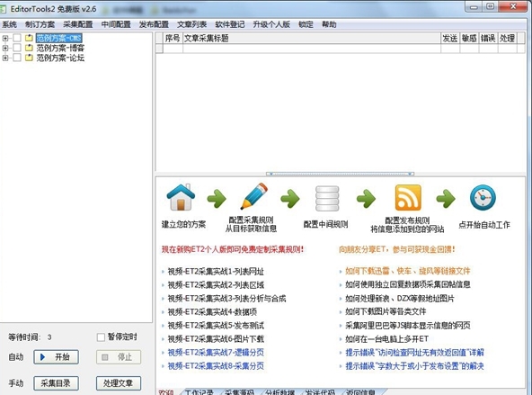Open link 如何处理新浪、DZX等假地址图片
Image resolution: width=532 pixels, height=395 pixels.
(x=400, y=298)
